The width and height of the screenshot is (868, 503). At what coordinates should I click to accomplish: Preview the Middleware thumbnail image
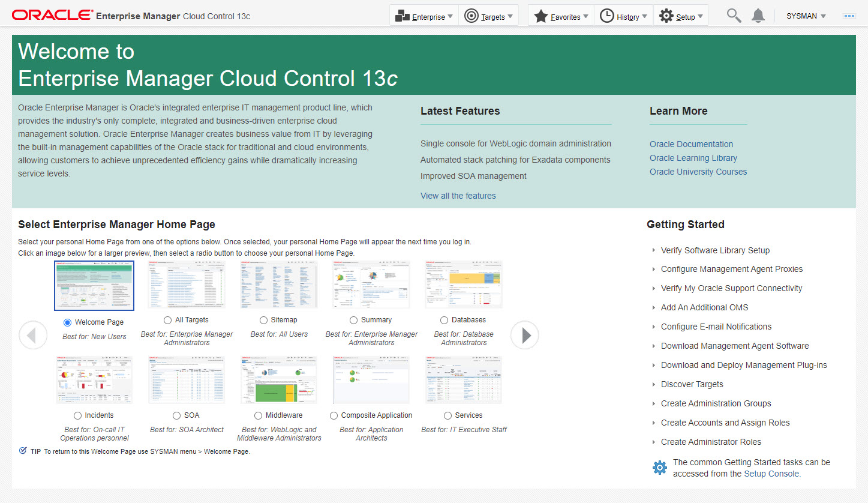pyautogui.click(x=279, y=380)
